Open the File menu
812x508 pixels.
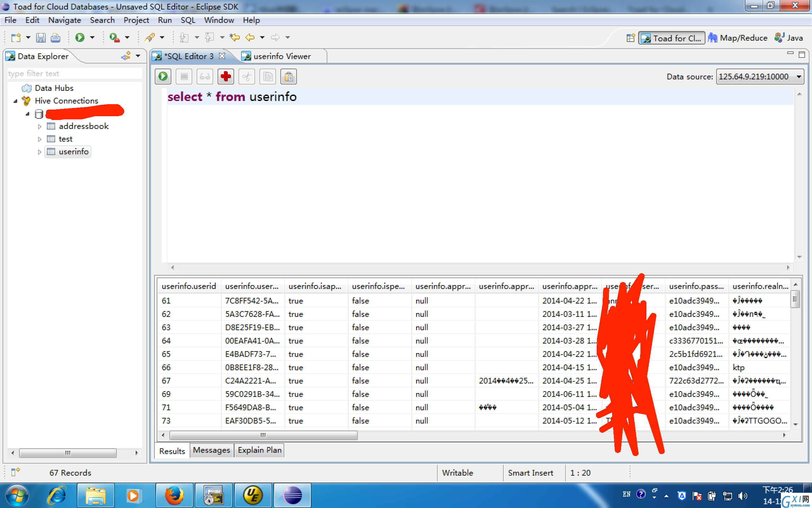point(10,20)
